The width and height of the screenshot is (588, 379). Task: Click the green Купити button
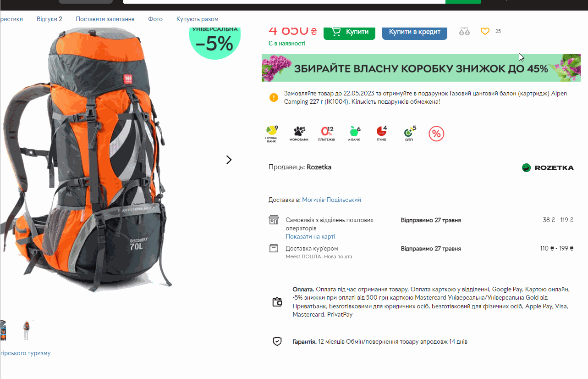[x=349, y=32]
